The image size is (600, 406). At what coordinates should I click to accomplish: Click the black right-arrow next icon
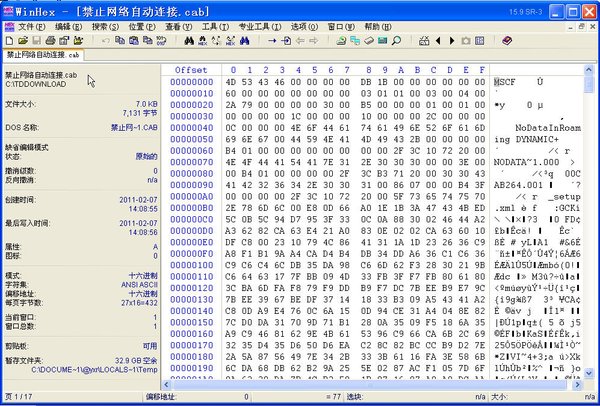(452, 41)
